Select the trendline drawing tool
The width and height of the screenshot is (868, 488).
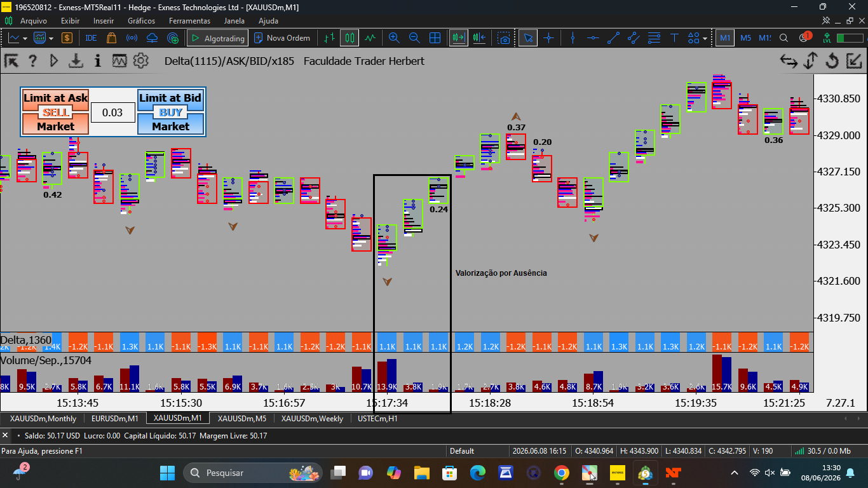613,38
